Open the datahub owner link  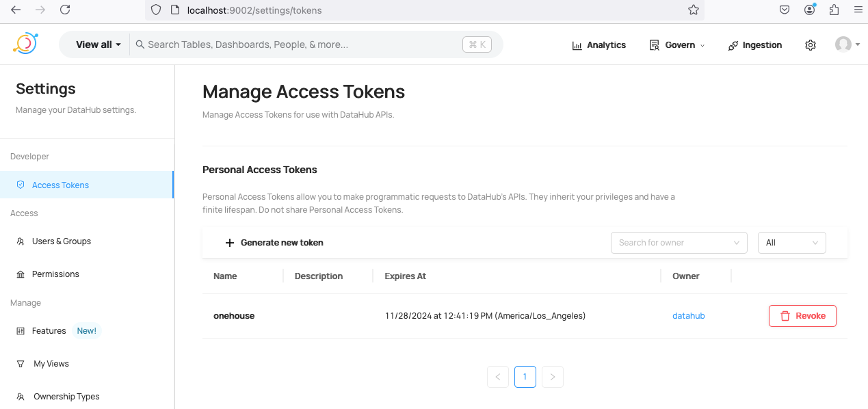point(688,316)
